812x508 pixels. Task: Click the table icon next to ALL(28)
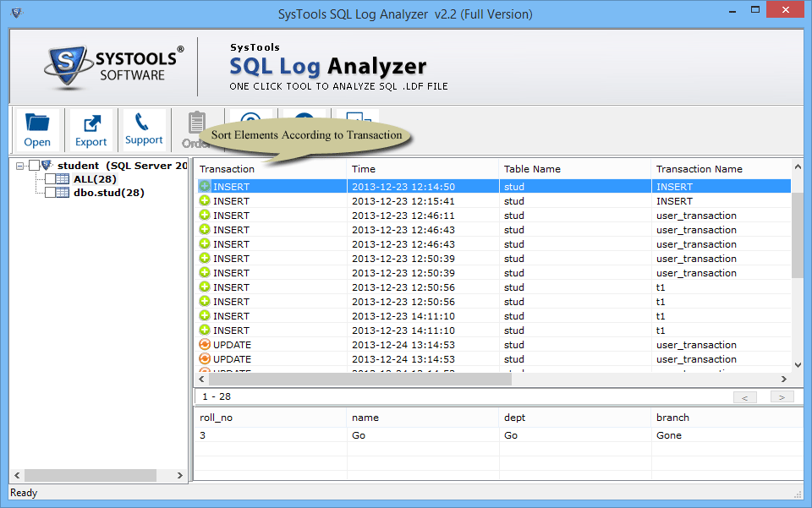point(63,179)
